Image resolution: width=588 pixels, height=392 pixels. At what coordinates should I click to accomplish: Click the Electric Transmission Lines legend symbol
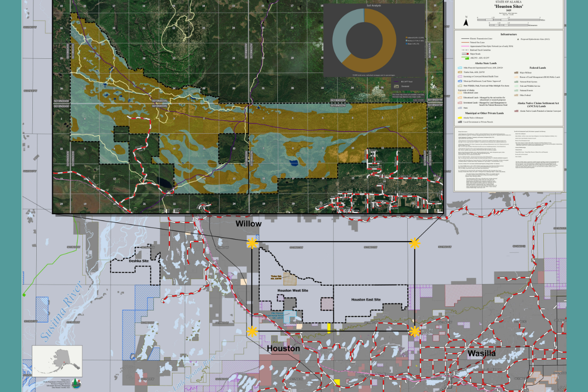pos(465,39)
